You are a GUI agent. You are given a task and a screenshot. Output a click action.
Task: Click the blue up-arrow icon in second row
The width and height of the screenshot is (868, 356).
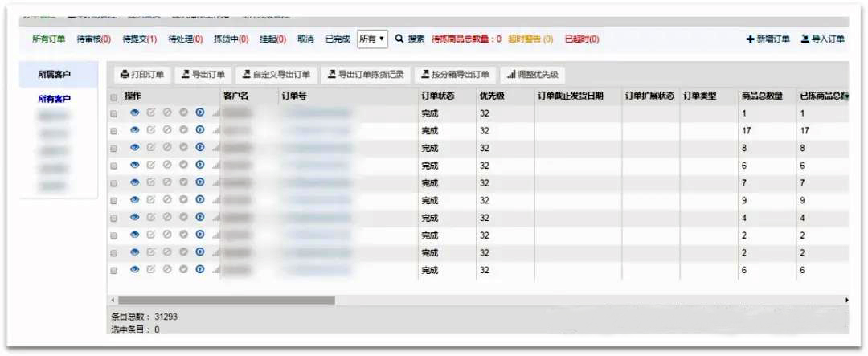pyautogui.click(x=200, y=130)
